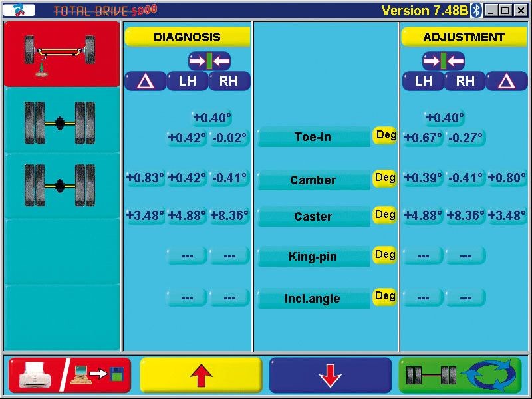Toggle the King-pin Deg unit button
The image size is (532, 399).
click(x=385, y=255)
